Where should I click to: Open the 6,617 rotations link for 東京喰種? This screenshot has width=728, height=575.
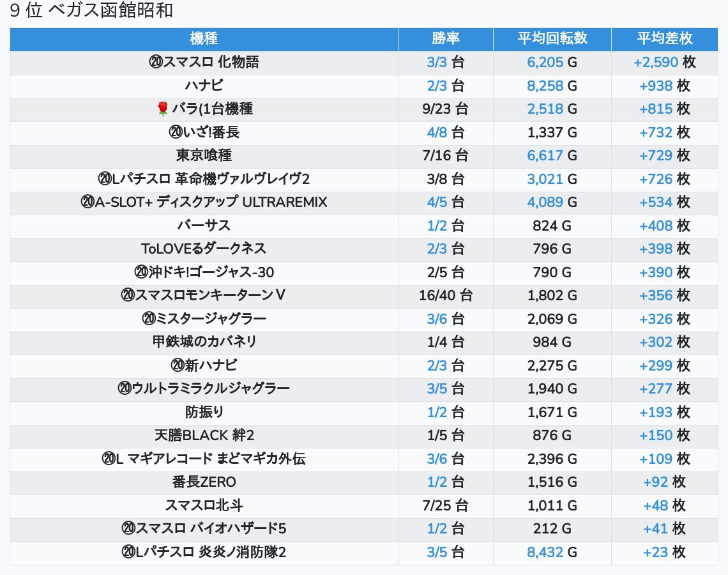(x=545, y=156)
